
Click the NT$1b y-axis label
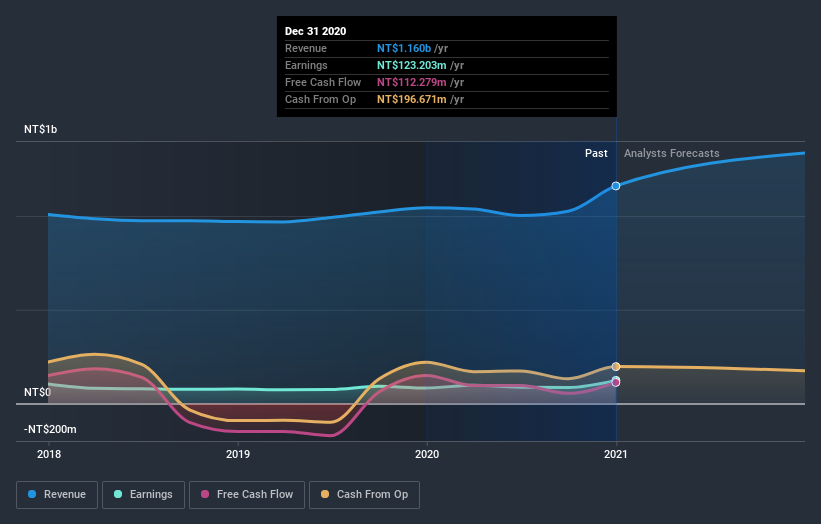point(40,129)
